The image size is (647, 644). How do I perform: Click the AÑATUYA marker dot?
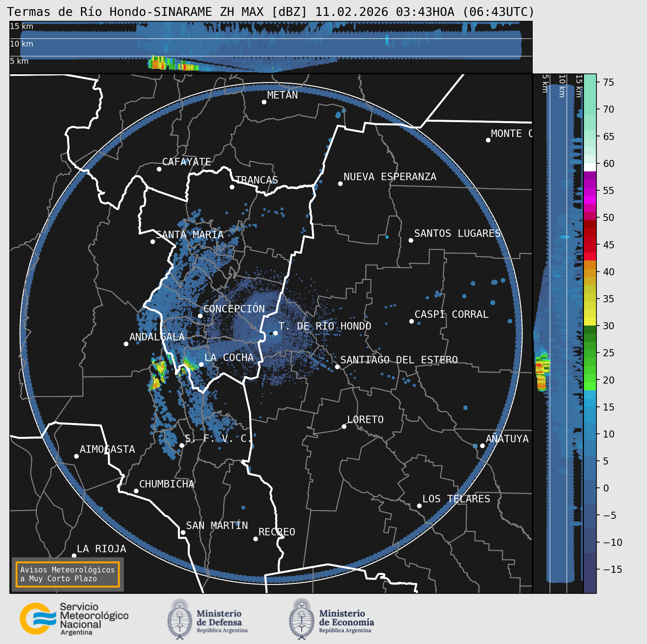(482, 446)
